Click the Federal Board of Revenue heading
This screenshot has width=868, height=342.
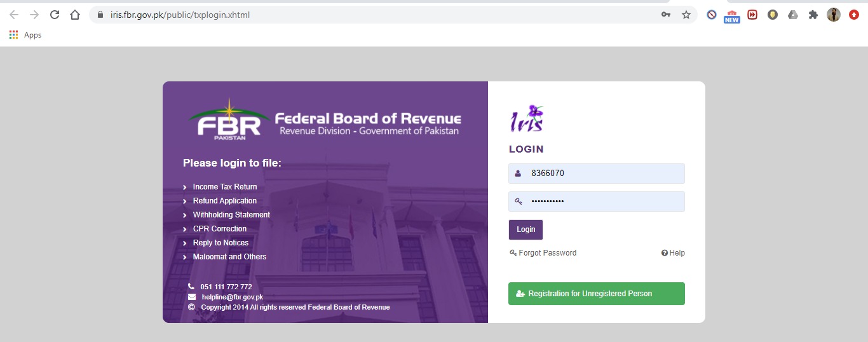368,119
